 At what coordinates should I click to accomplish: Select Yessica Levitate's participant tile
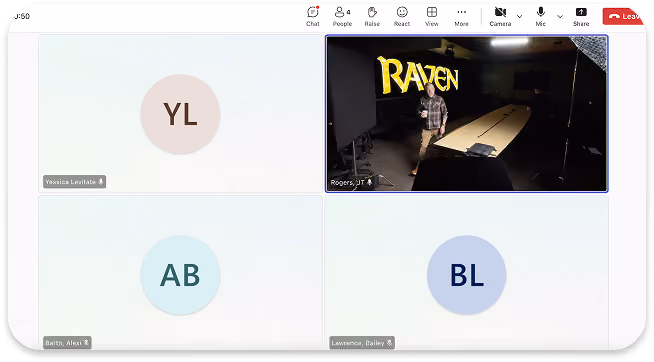click(x=180, y=113)
